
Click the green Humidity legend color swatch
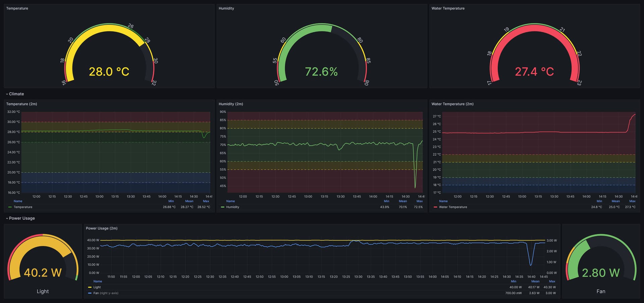coord(222,207)
